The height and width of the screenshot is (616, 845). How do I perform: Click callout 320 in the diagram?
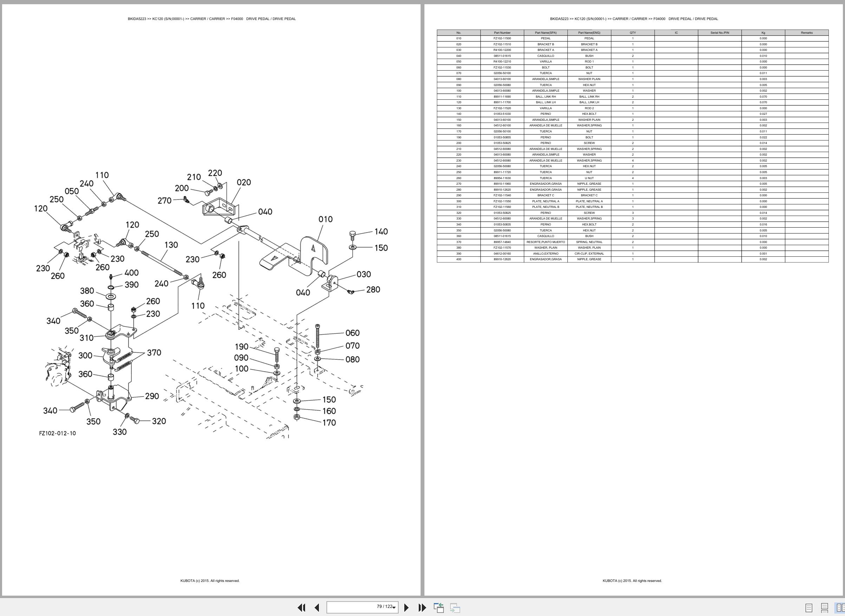158,421
